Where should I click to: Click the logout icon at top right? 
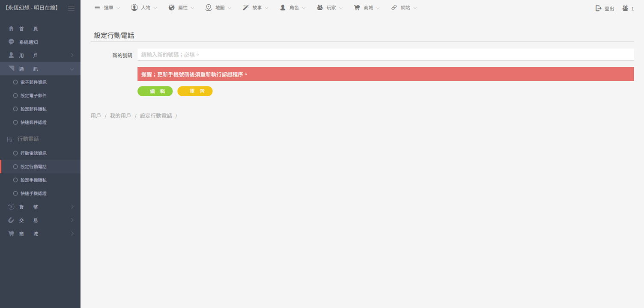click(599, 8)
